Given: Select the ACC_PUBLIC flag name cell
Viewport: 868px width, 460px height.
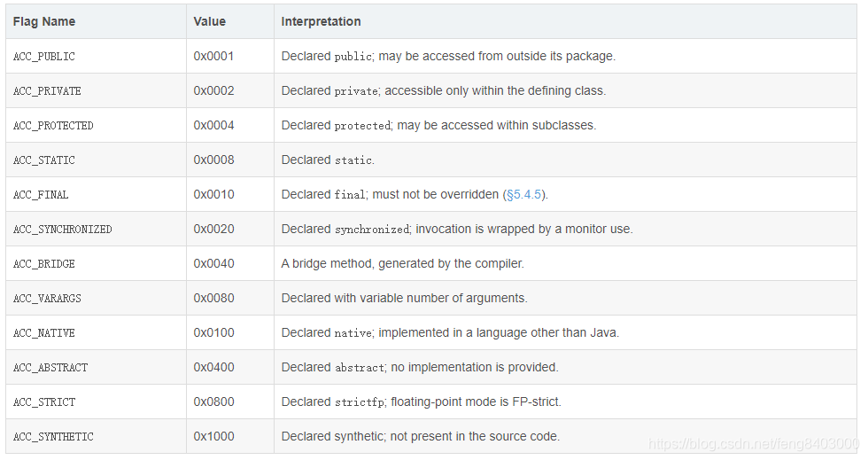Looking at the screenshot, I should [96, 56].
